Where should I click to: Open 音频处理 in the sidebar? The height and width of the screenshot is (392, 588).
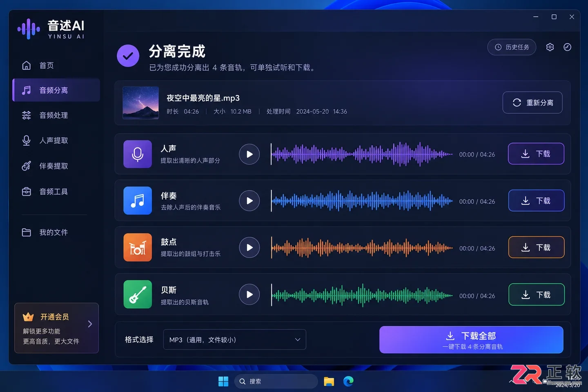[x=56, y=115]
